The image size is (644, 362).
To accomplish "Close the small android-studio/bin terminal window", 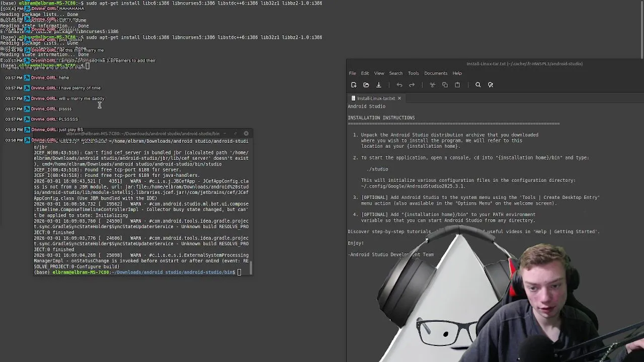I will 246,134.
